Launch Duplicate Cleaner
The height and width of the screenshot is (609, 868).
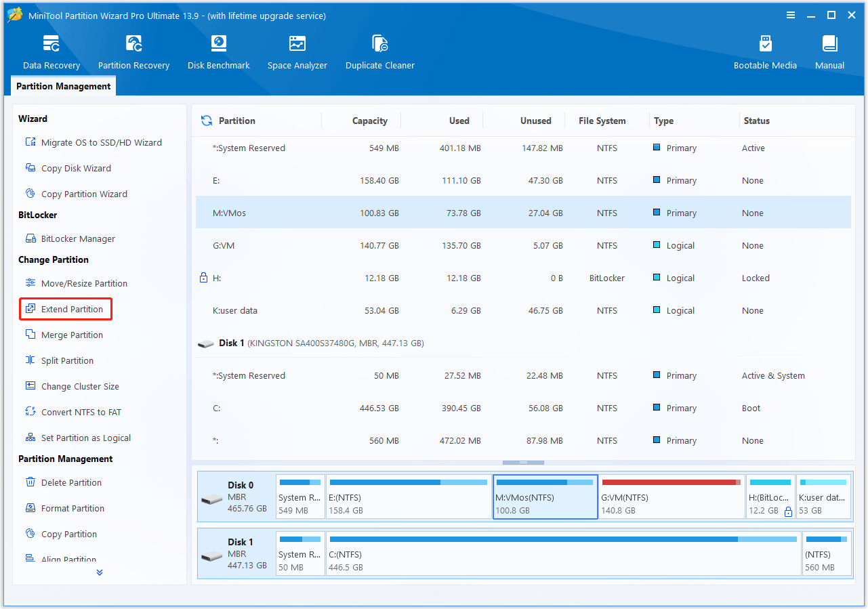coord(380,53)
